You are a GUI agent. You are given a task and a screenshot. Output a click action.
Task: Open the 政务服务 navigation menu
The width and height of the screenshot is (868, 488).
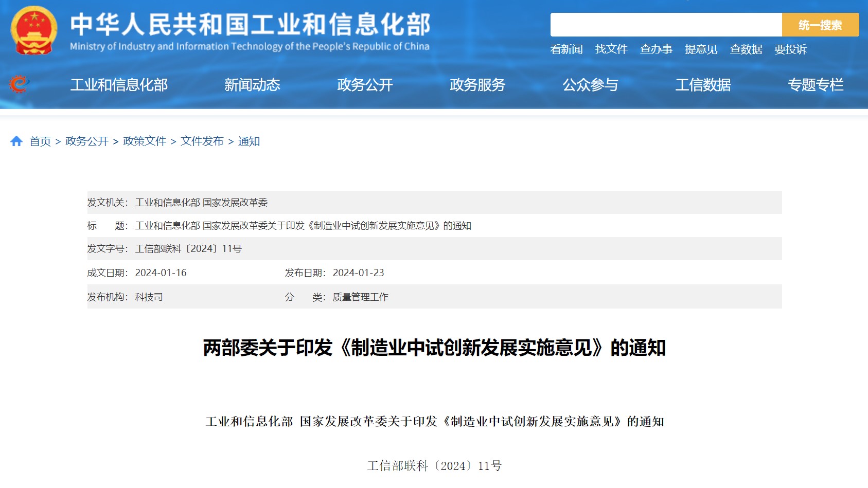tap(476, 85)
